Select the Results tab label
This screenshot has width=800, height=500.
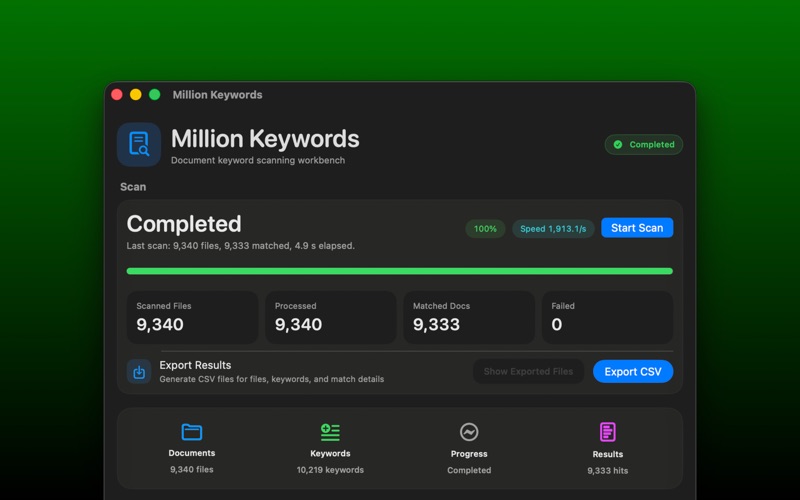pos(608,454)
